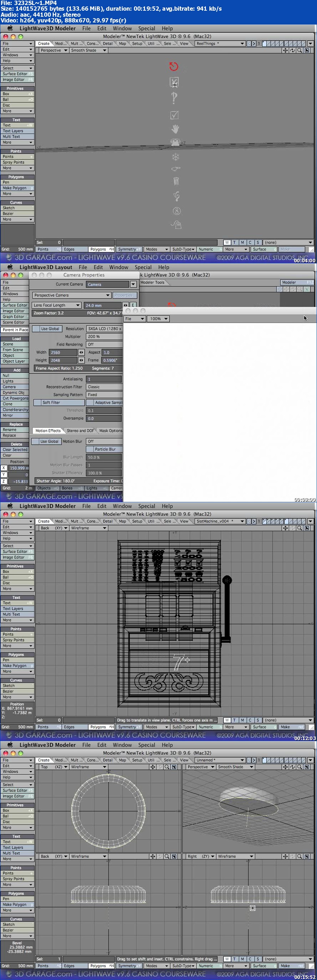Open the Wireframe dropdown in the SlotMachine viewport
This screenshot has width=317, height=980.
(x=88, y=528)
